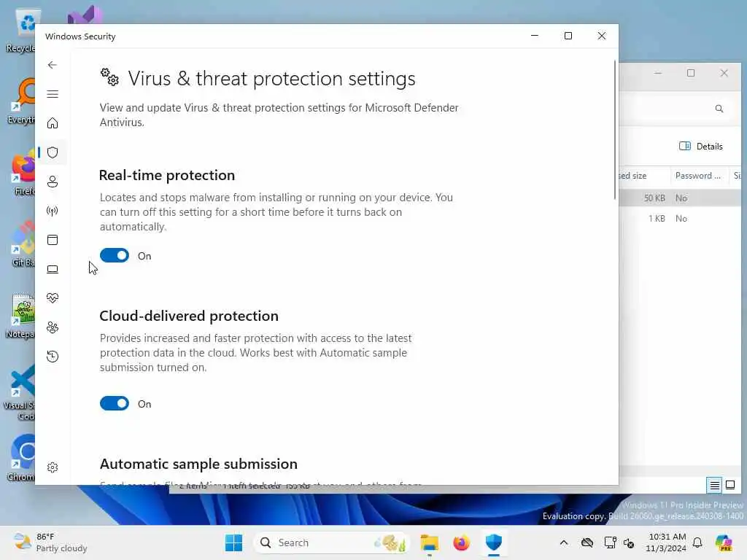Open Firewall & network protection icon
747x560 pixels.
pos(53,211)
